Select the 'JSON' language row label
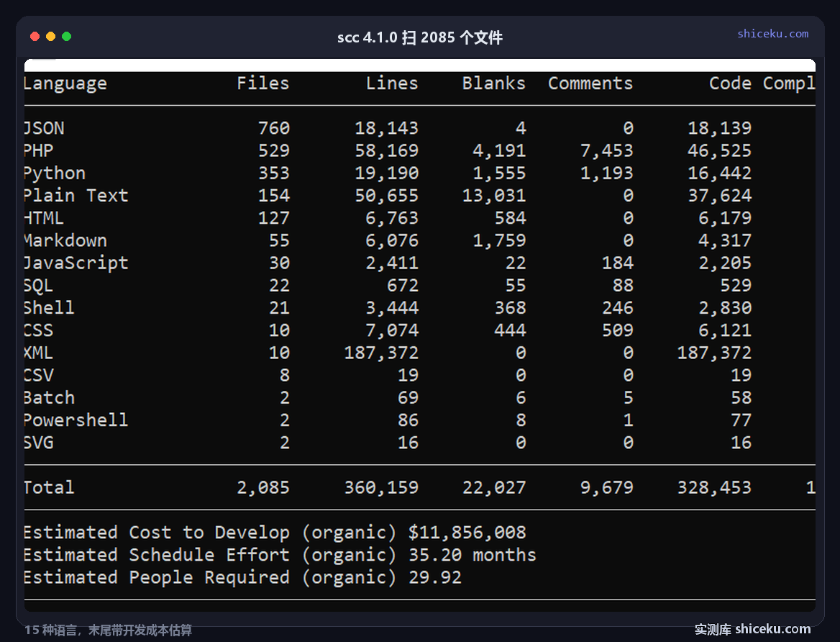This screenshot has width=840, height=642. click(x=44, y=128)
